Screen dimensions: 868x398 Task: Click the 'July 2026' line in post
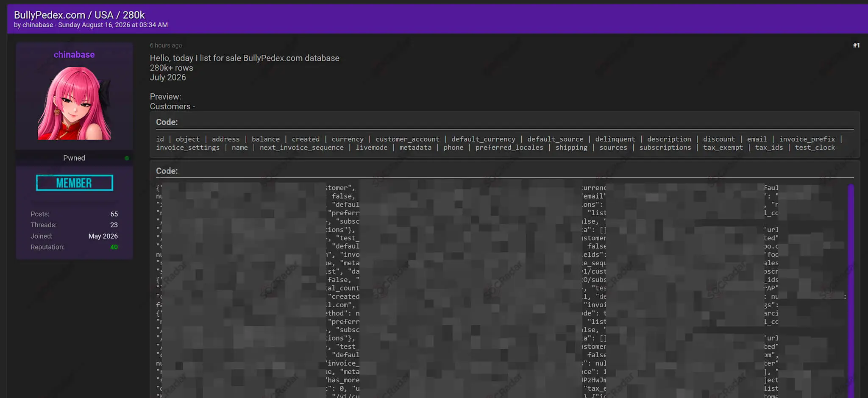[168, 78]
